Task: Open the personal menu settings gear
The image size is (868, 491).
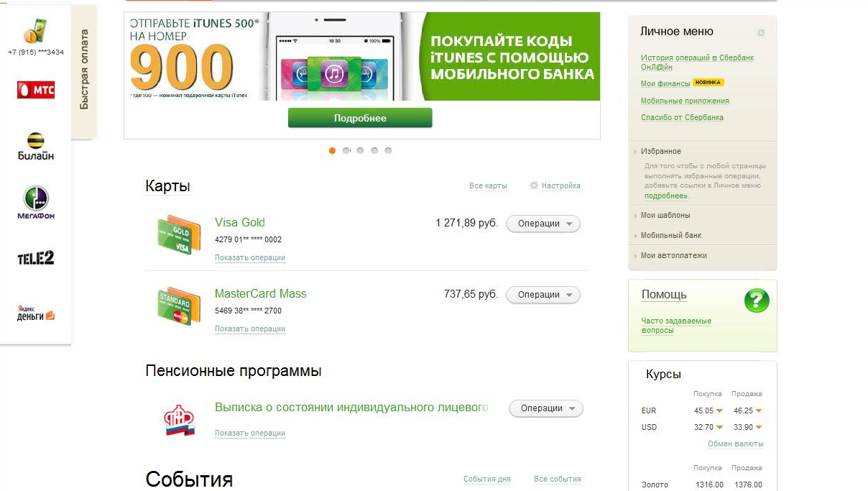Action: 761,33
